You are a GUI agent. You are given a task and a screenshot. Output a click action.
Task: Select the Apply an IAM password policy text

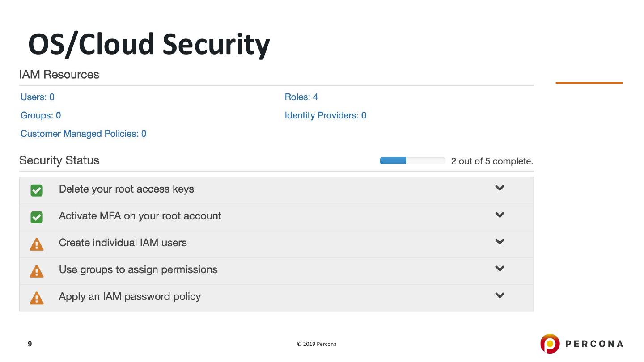click(130, 296)
